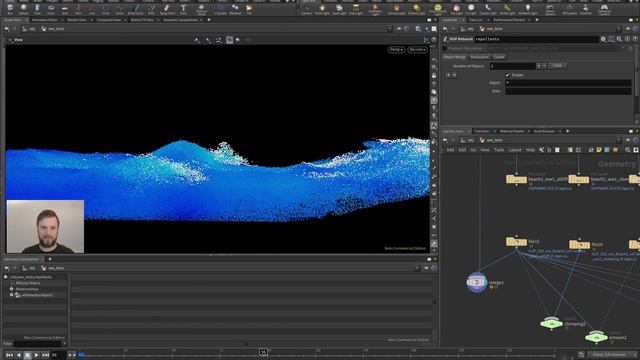Toggle the Enable checkbox

pos(508,75)
